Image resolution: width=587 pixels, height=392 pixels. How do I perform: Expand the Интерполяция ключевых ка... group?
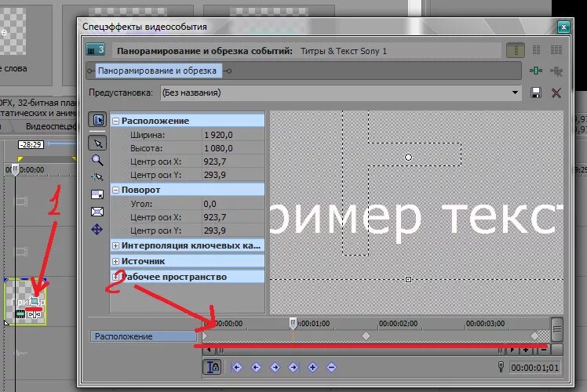point(116,245)
